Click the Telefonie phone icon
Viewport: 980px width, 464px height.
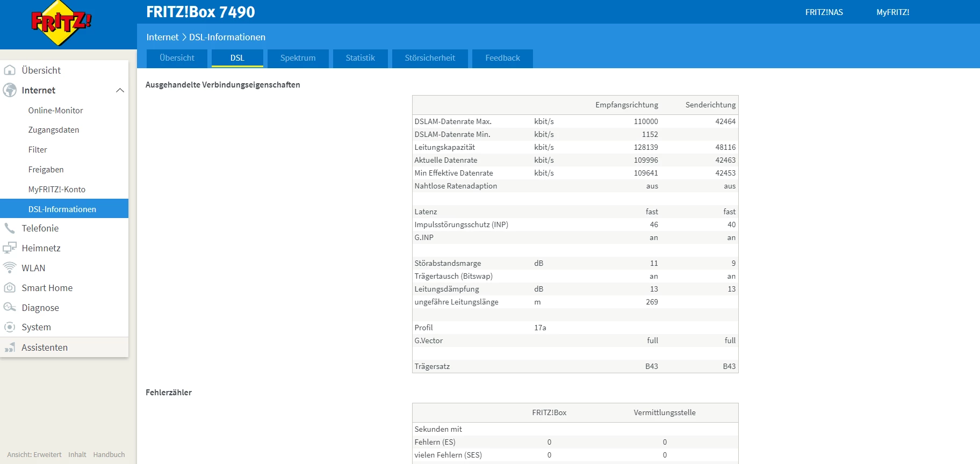[10, 228]
